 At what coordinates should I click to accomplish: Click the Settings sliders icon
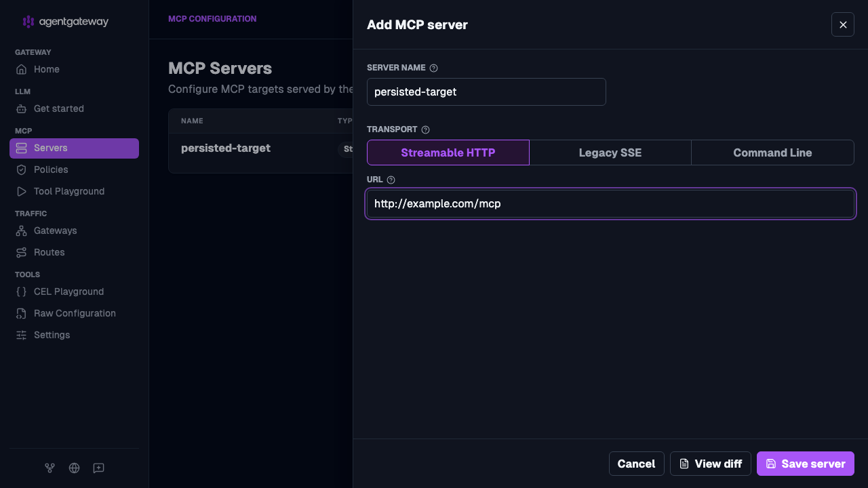coord(21,335)
